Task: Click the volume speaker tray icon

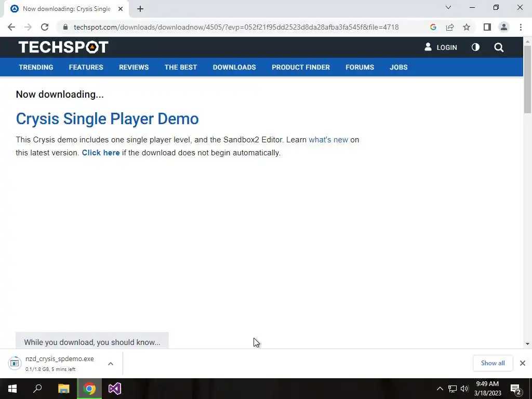Action: (x=464, y=389)
